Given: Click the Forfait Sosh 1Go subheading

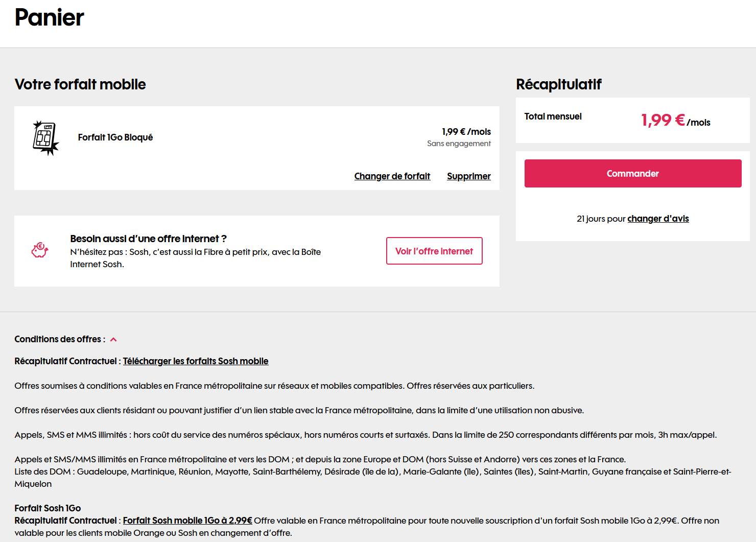Looking at the screenshot, I should pos(48,508).
